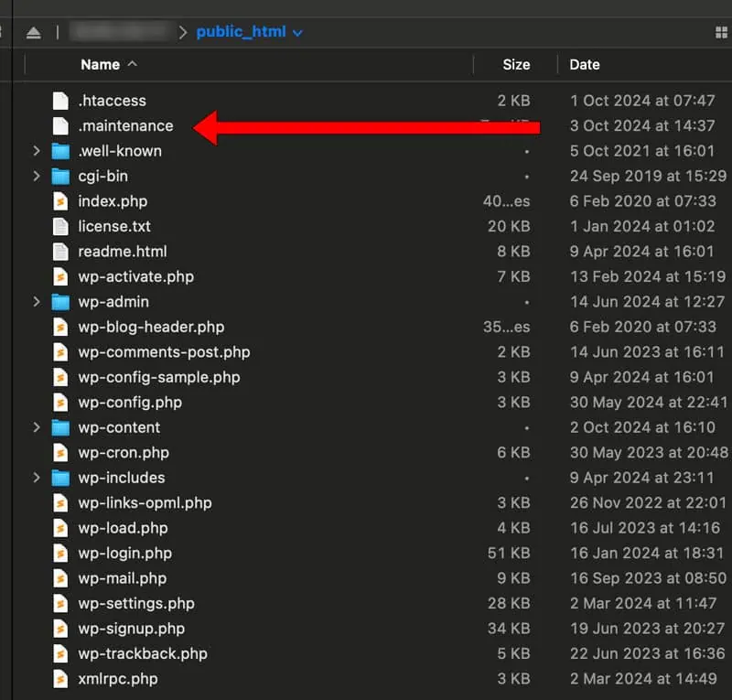Select the wp-login.php file row
The width and height of the screenshot is (732, 700).
pyautogui.click(x=124, y=553)
